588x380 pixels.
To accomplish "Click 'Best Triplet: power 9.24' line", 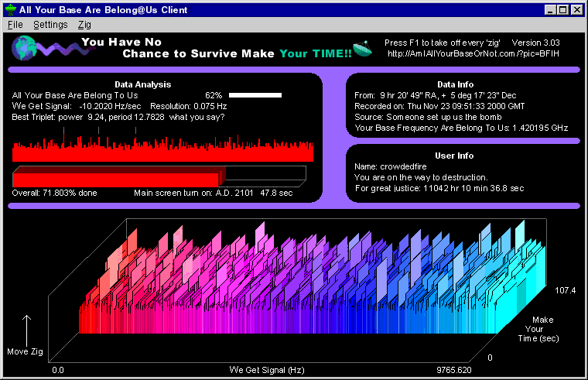I will [118, 117].
